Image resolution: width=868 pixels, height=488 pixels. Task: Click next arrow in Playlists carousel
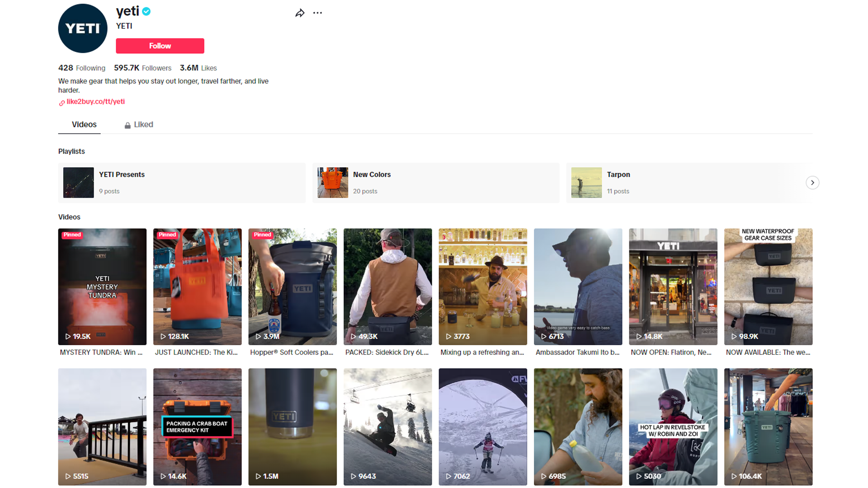pos(812,183)
